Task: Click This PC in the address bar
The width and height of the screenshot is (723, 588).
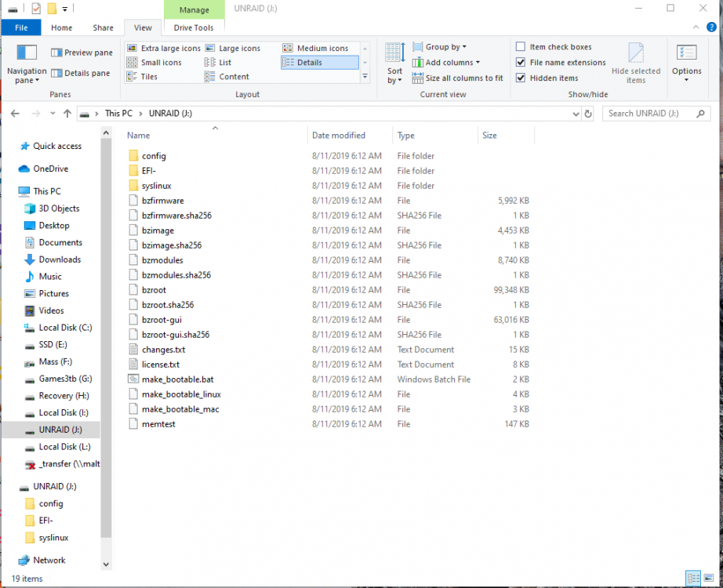Action: (x=118, y=114)
